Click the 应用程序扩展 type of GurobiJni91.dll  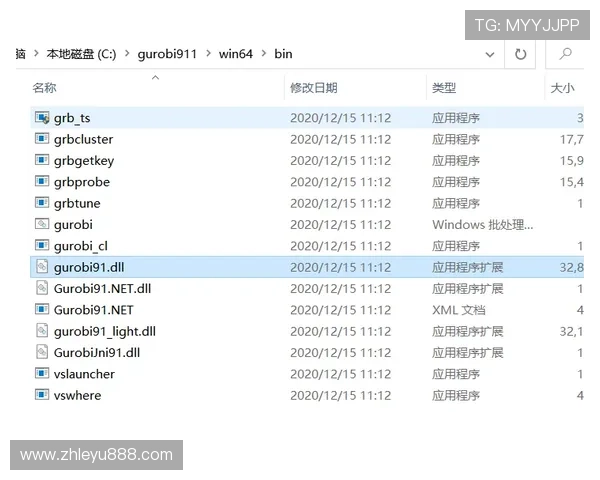pyautogui.click(x=468, y=353)
